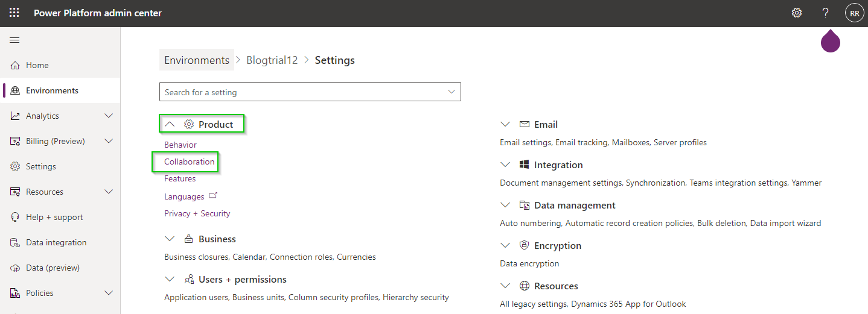The height and width of the screenshot is (314, 868).
Task: Click the Environments sidebar icon
Action: click(15, 90)
